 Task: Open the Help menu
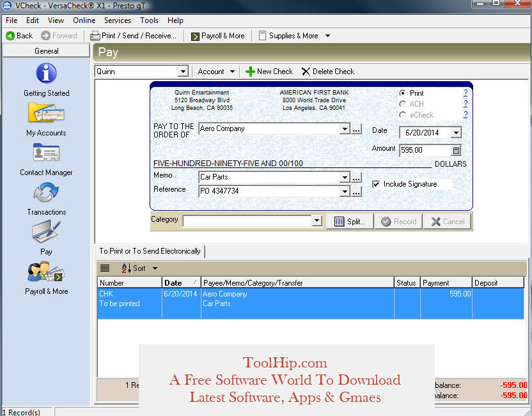[175, 20]
